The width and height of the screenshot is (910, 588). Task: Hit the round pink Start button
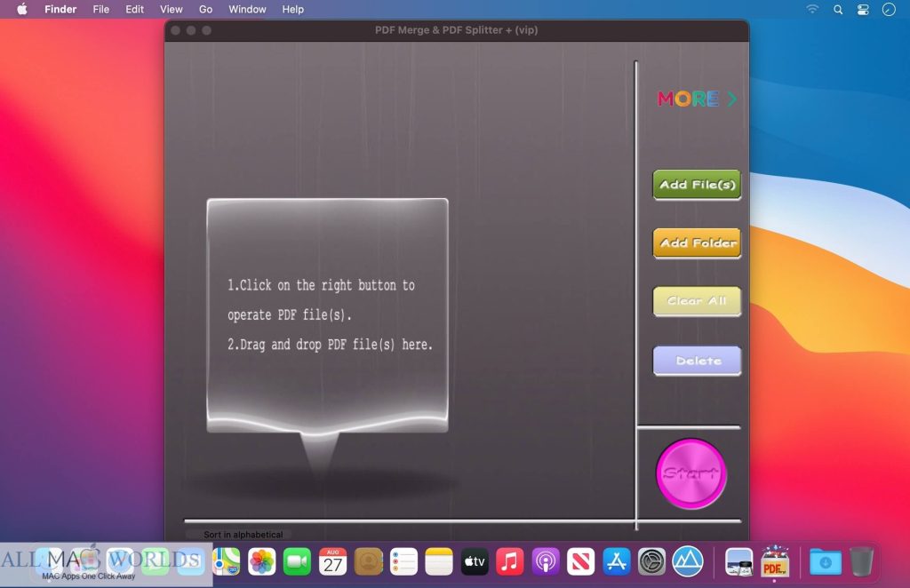pos(690,473)
